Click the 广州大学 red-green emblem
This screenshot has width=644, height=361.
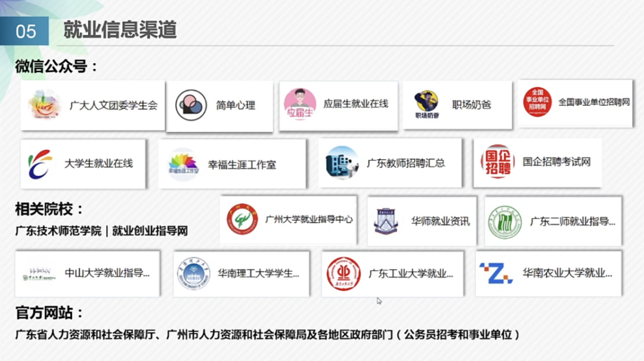pyautogui.click(x=241, y=219)
